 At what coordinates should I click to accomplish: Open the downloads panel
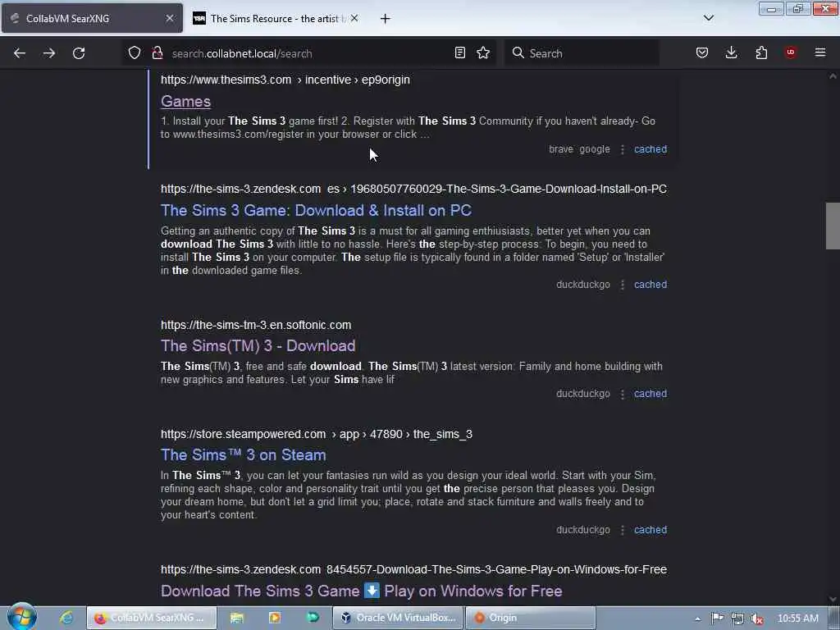point(731,52)
